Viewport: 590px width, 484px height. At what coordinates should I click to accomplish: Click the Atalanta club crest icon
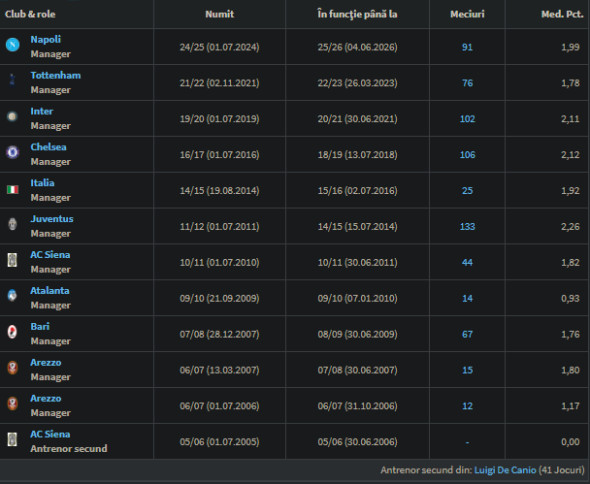12,296
